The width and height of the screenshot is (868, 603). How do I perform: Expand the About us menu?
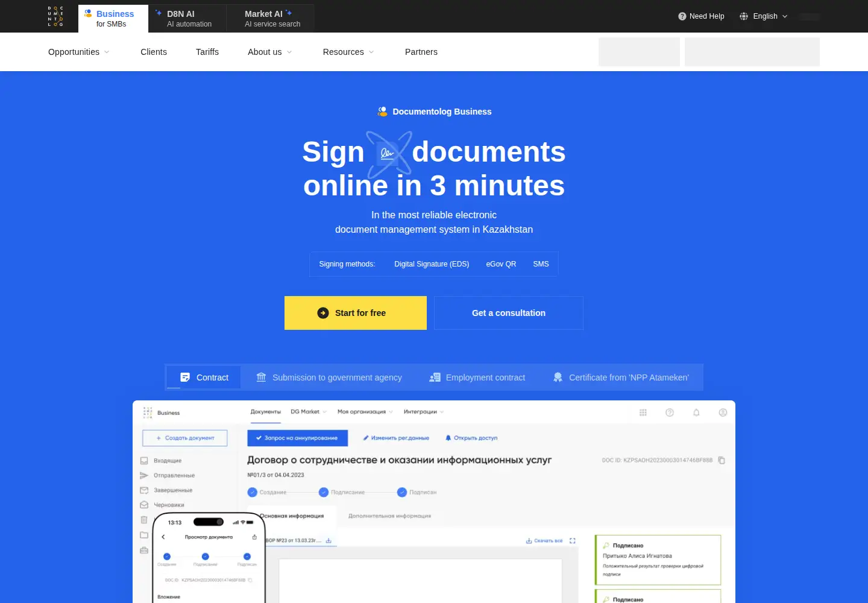pyautogui.click(x=270, y=52)
